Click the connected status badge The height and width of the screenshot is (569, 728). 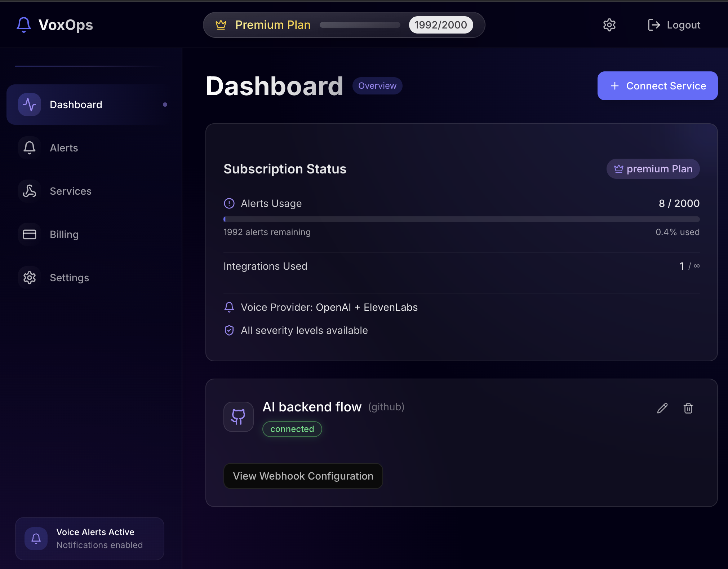[x=292, y=429]
